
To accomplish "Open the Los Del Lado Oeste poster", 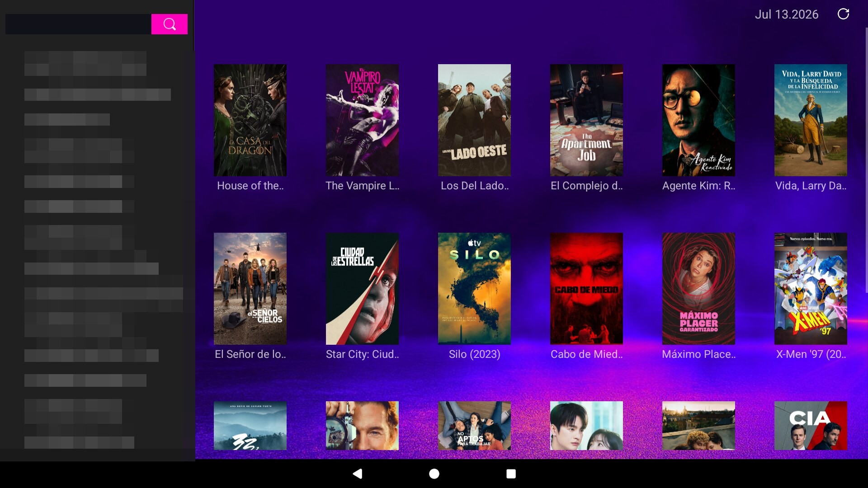I will click(474, 120).
